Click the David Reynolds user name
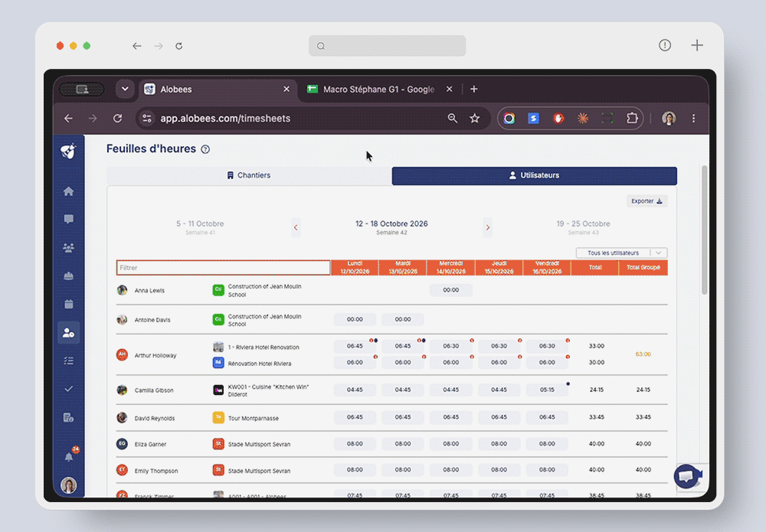 (x=155, y=418)
